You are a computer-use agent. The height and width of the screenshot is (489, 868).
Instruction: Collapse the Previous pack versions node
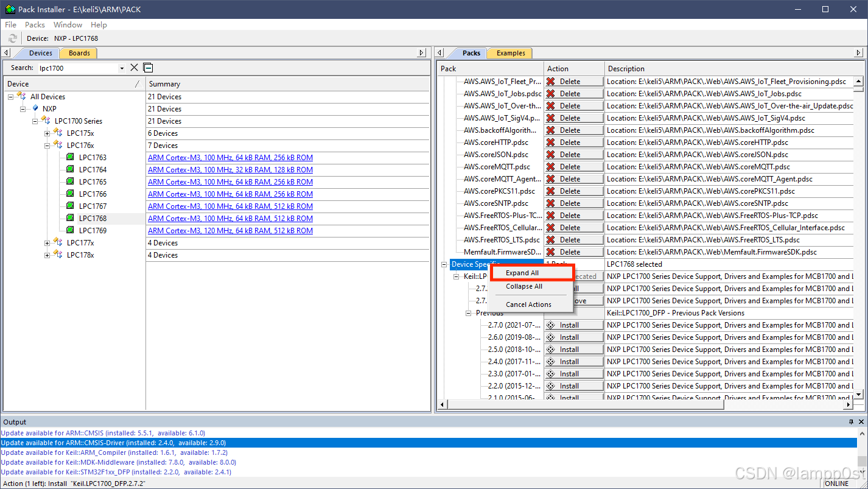[x=469, y=313]
